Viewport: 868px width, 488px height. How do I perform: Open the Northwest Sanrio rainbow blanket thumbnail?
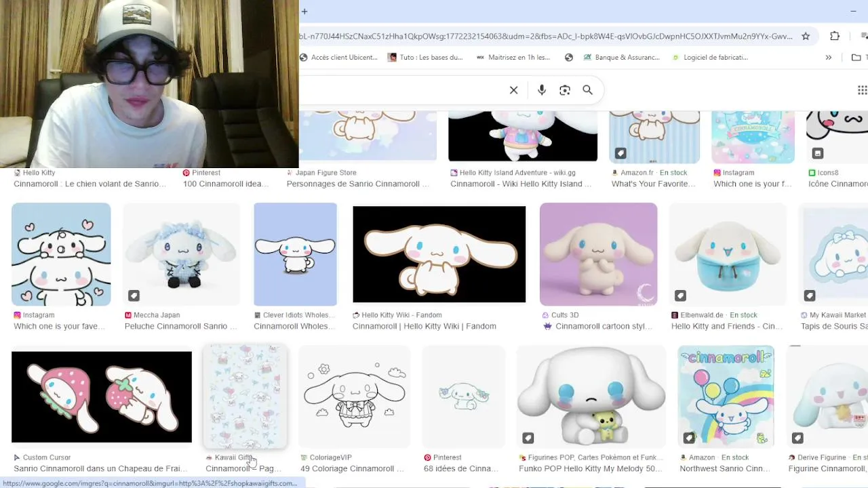pyautogui.click(x=726, y=396)
